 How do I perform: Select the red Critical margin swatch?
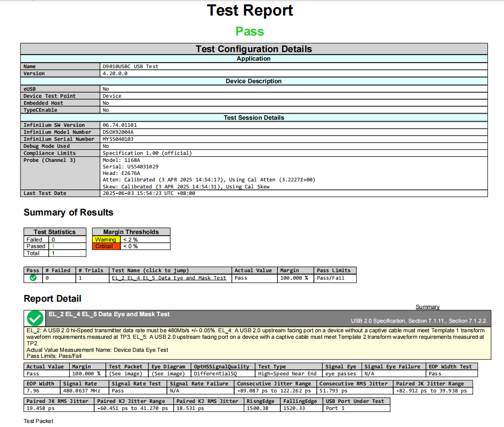tap(106, 247)
